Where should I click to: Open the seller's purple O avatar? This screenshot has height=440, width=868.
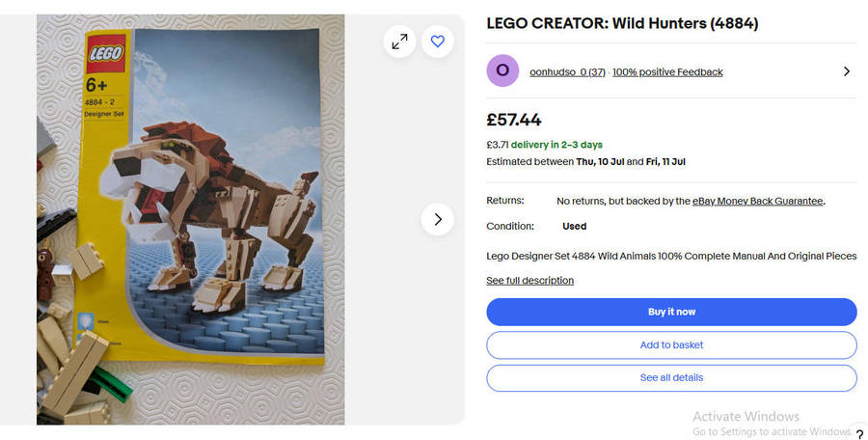(x=502, y=71)
